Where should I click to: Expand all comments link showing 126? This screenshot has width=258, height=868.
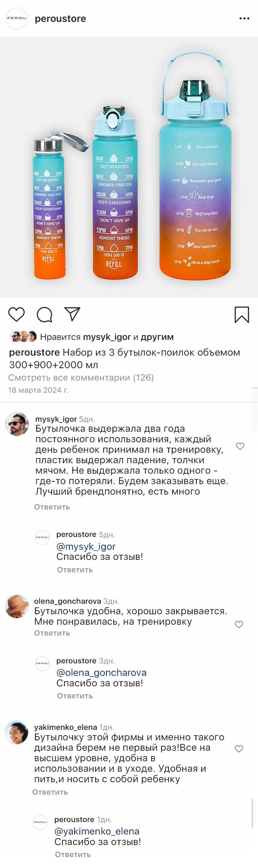[81, 377]
